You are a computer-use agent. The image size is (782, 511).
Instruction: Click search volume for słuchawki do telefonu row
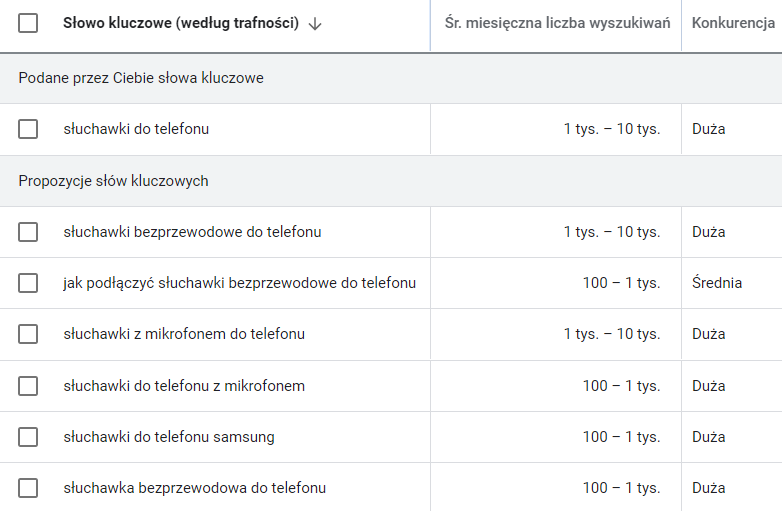point(612,129)
